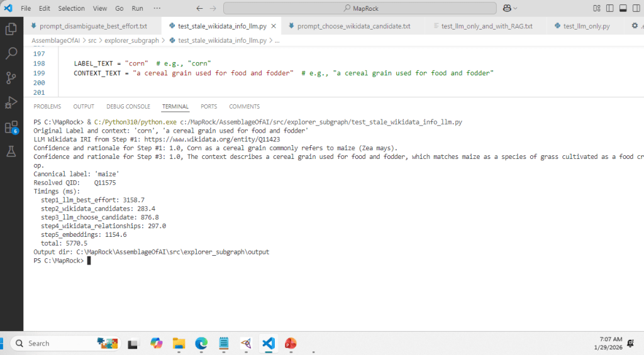Open the Search view in activity bar
This screenshot has height=355, width=644.
coord(11,53)
